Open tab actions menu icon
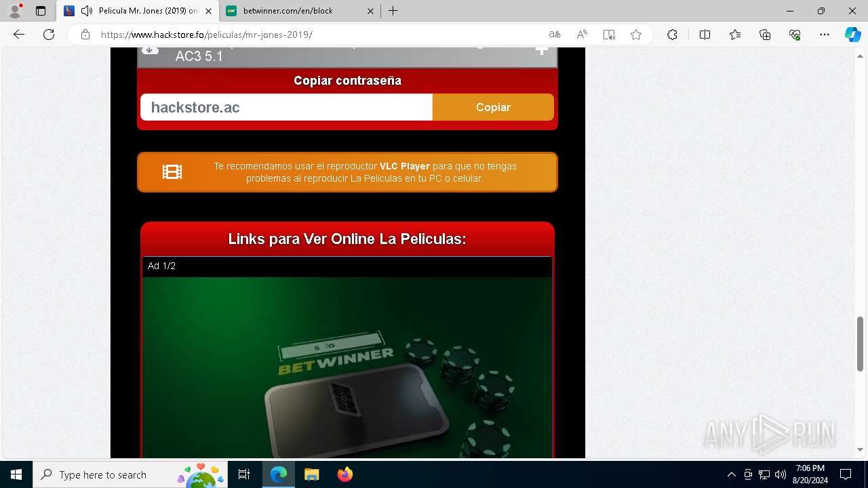The width and height of the screenshot is (868, 488). [41, 11]
